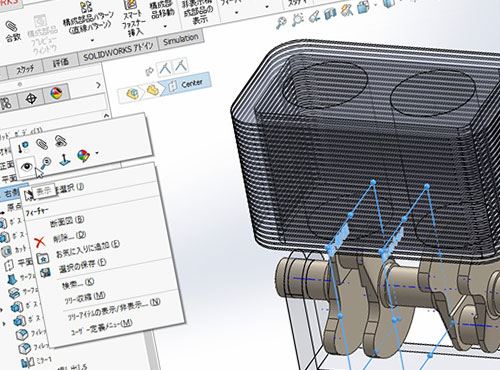Choose ツリーアイテムの表示/非表示... (N) entry

(x=114, y=309)
